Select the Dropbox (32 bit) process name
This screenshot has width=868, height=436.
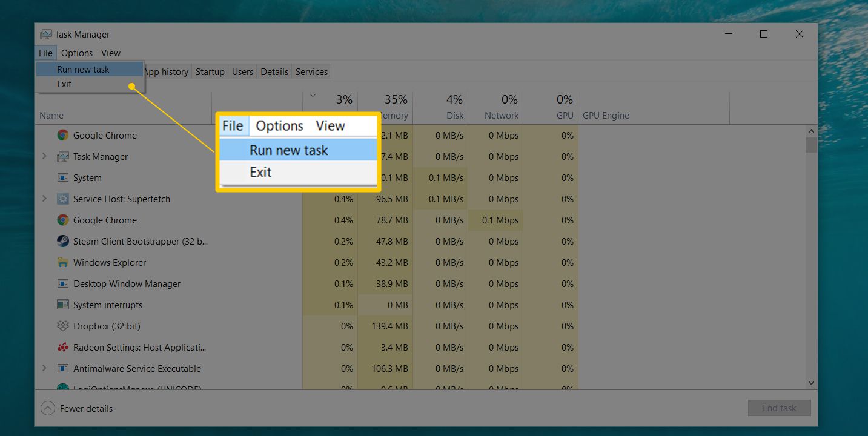[x=107, y=326]
